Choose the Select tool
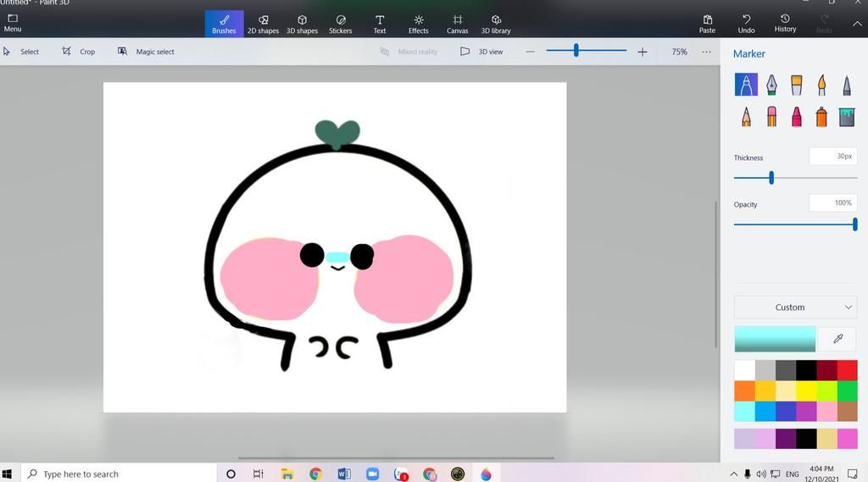The height and width of the screenshot is (482, 868). coord(21,52)
